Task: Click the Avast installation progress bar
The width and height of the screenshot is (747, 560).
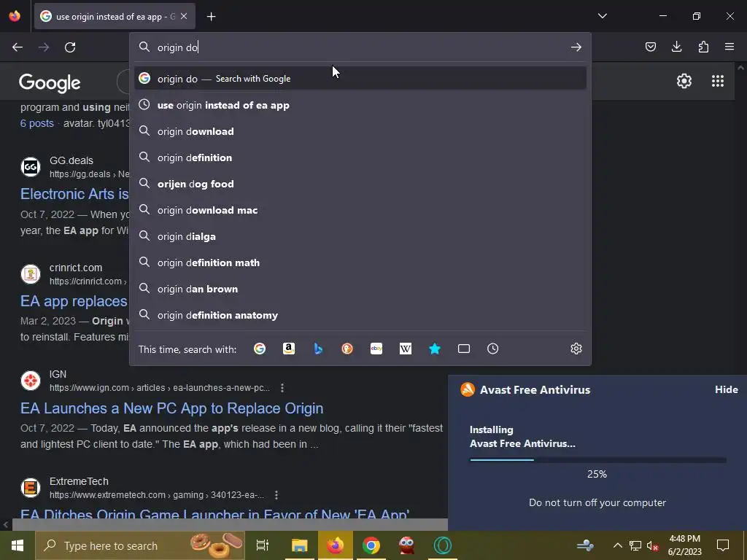Action: point(598,460)
